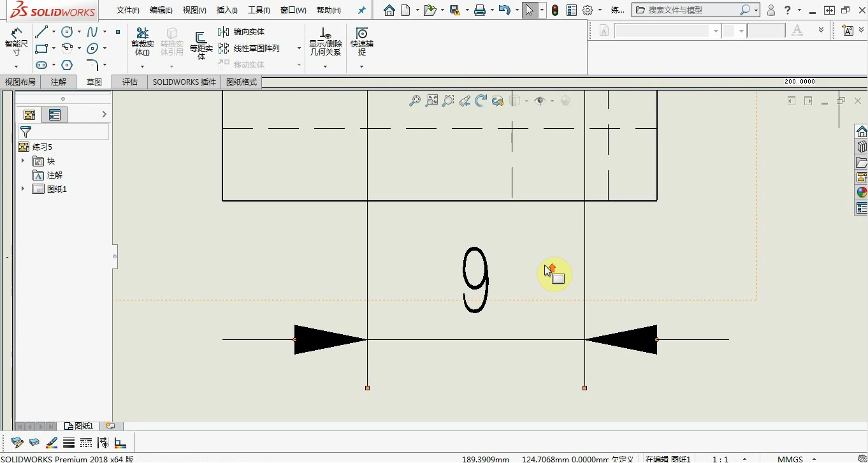868x463 pixels.
Task: Open the Options gear
Action: tap(588, 10)
